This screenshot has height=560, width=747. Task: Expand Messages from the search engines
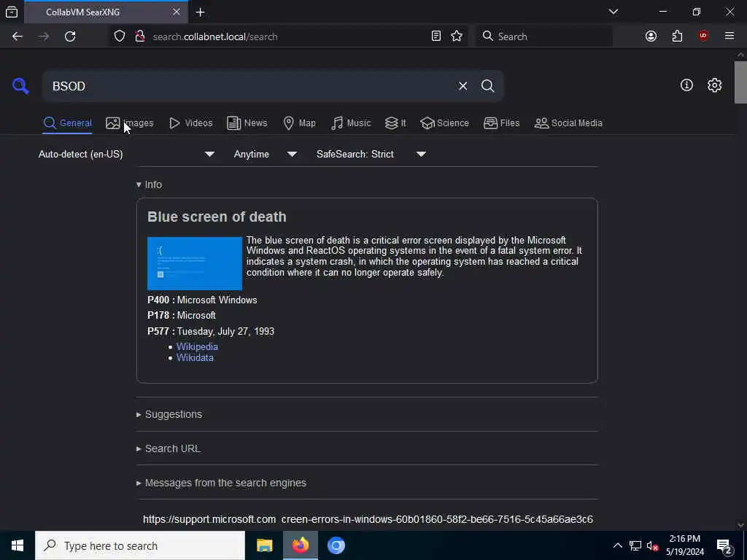(221, 483)
